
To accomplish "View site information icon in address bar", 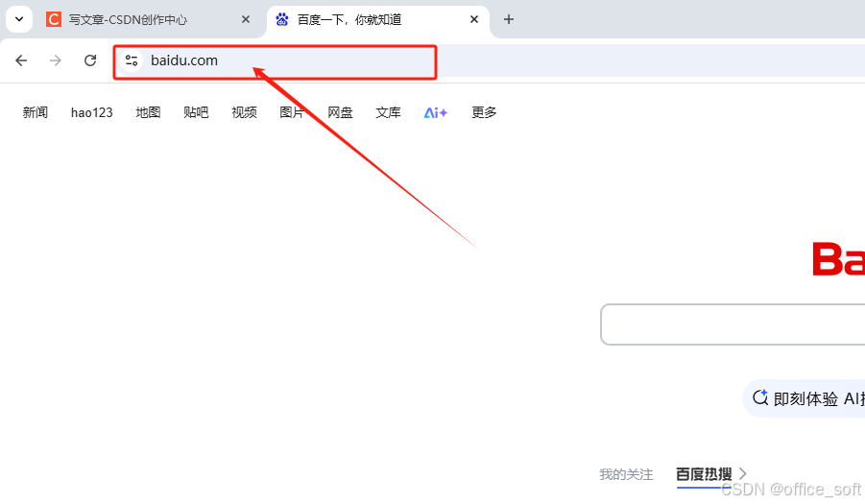I will coord(132,60).
